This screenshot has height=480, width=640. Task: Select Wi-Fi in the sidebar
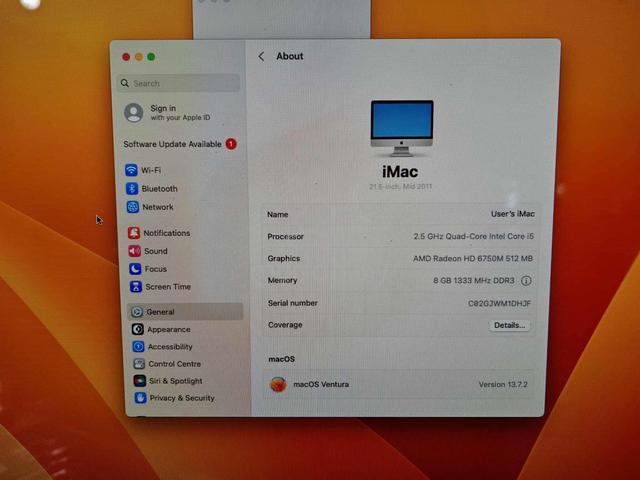coord(151,170)
